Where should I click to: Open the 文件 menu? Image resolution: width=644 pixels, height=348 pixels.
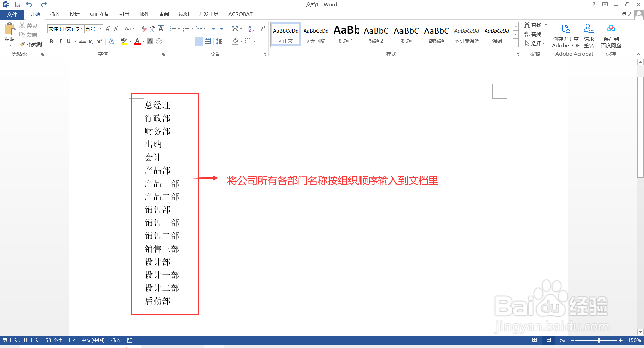(x=12, y=14)
